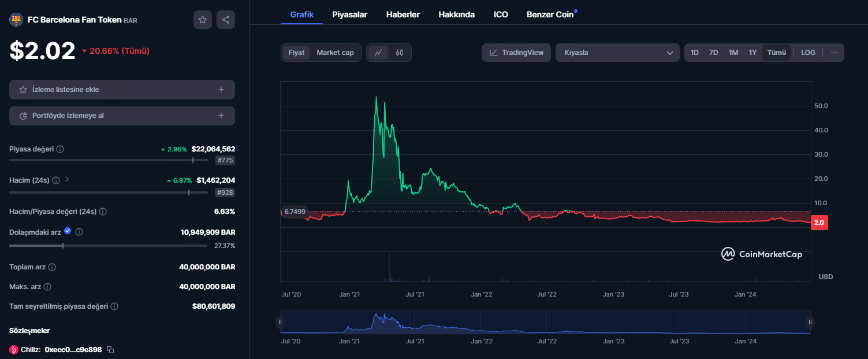Set chart range to 1D
Viewport: 868px width, 359px height.
pyautogui.click(x=694, y=53)
